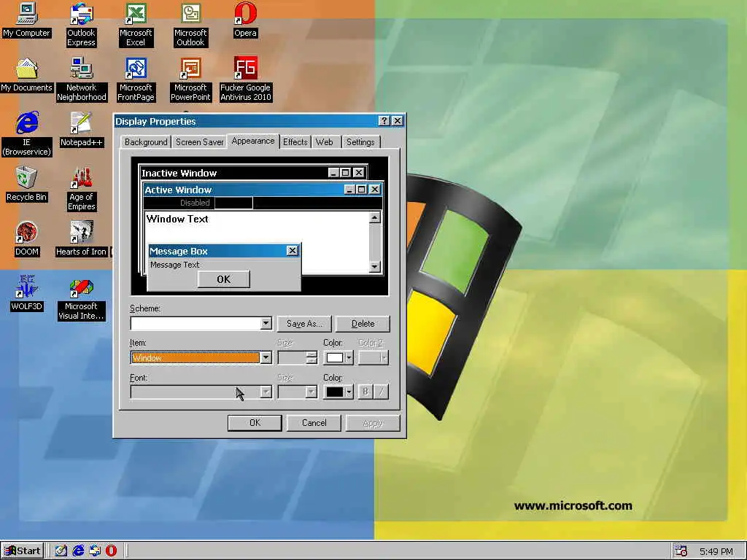The height and width of the screenshot is (560, 747).
Task: Select the IE (Browservice) desktop icon
Action: (x=27, y=134)
